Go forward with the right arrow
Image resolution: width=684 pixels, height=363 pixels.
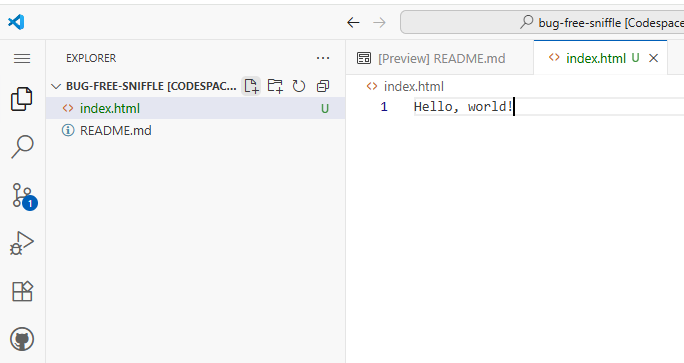pos(380,22)
